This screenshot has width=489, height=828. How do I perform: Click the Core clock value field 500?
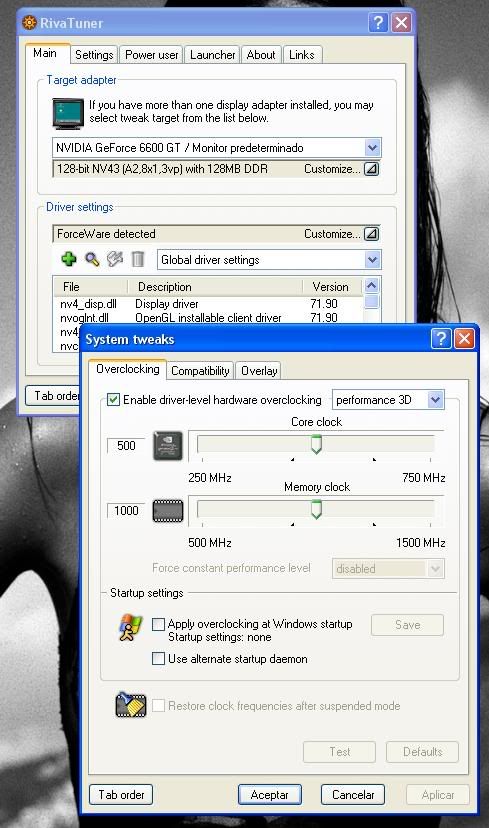coord(126,446)
